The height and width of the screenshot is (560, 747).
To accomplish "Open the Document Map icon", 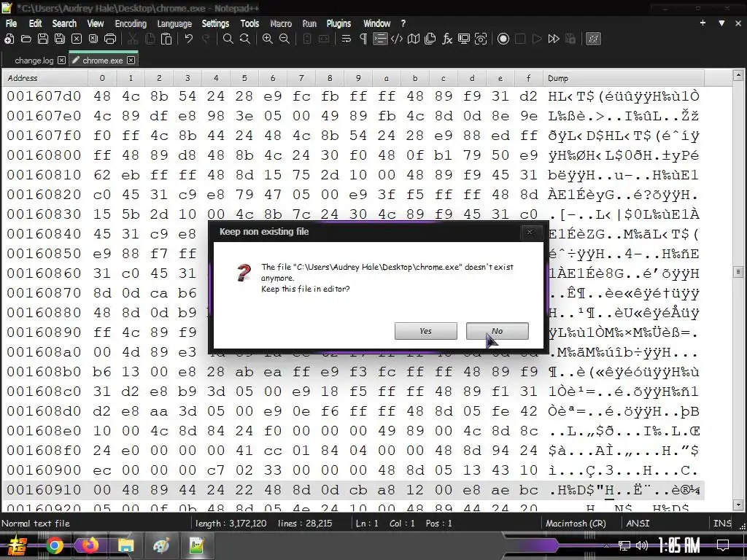I will [x=414, y=39].
